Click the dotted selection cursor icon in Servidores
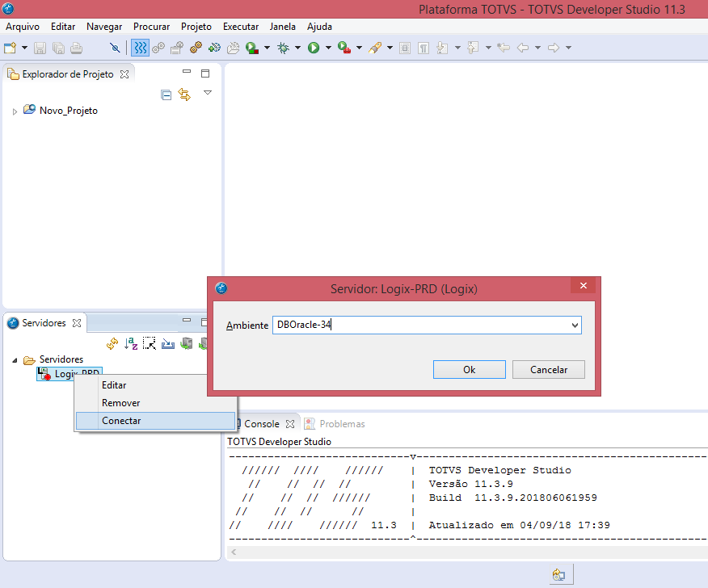708x588 pixels. (x=149, y=343)
